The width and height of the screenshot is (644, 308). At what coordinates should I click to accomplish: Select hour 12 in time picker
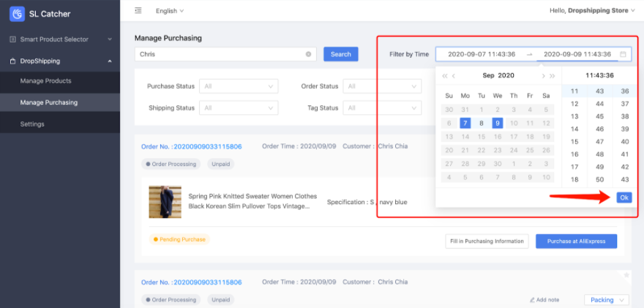574,104
